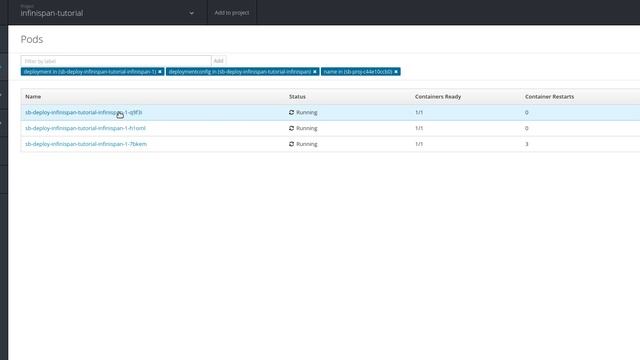
Task: Click Container Restarts value 0 in h1oml row
Action: [527, 128]
